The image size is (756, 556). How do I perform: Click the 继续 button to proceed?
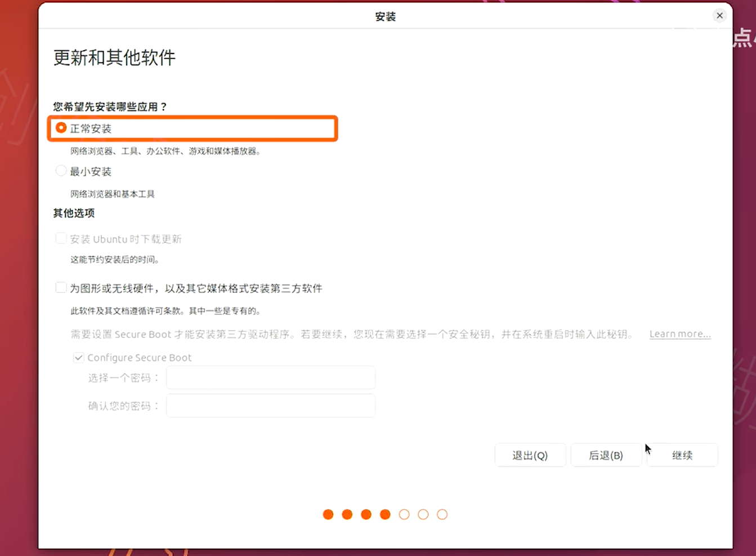tap(682, 455)
